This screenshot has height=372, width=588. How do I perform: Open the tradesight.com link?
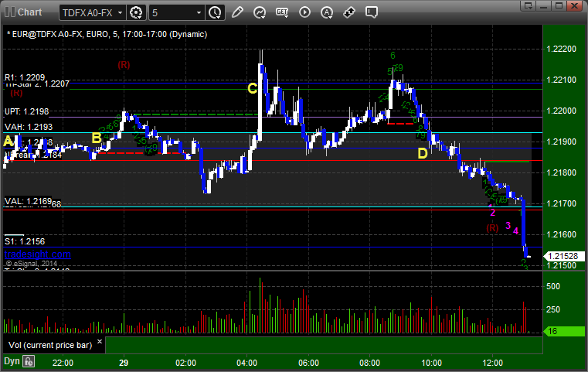38,254
